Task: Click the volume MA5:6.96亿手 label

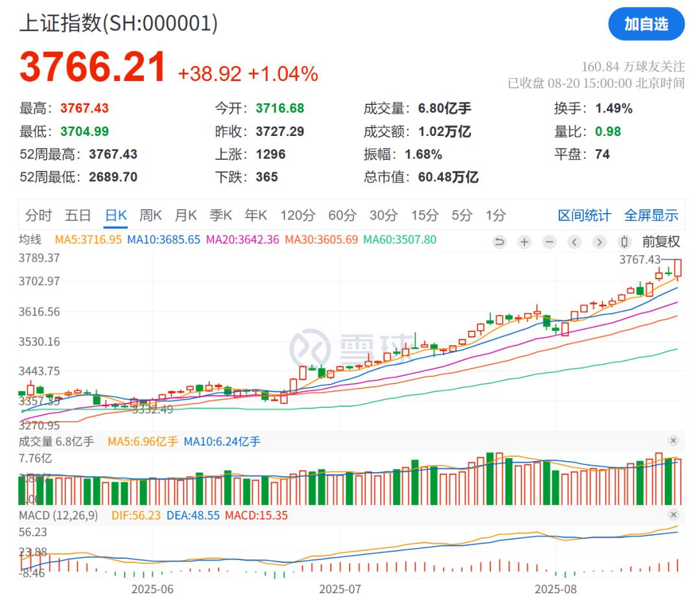Action: point(143,442)
